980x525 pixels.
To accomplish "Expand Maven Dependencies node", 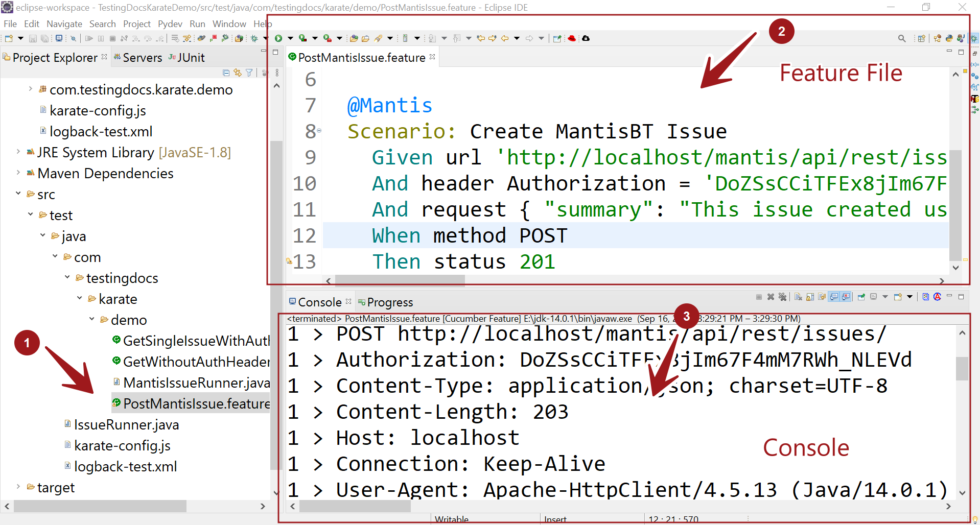I will coord(18,173).
